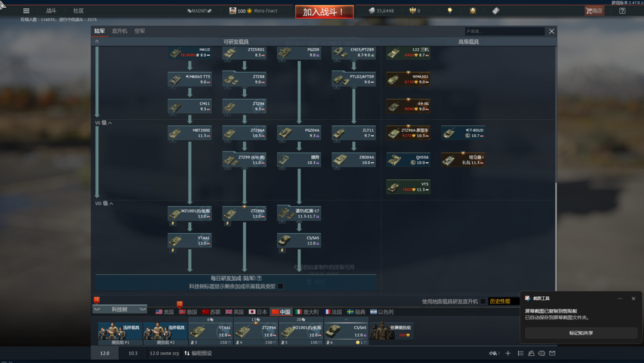Click the 加入战斗！ button
Viewport: 644px width, 363px height.
click(324, 12)
